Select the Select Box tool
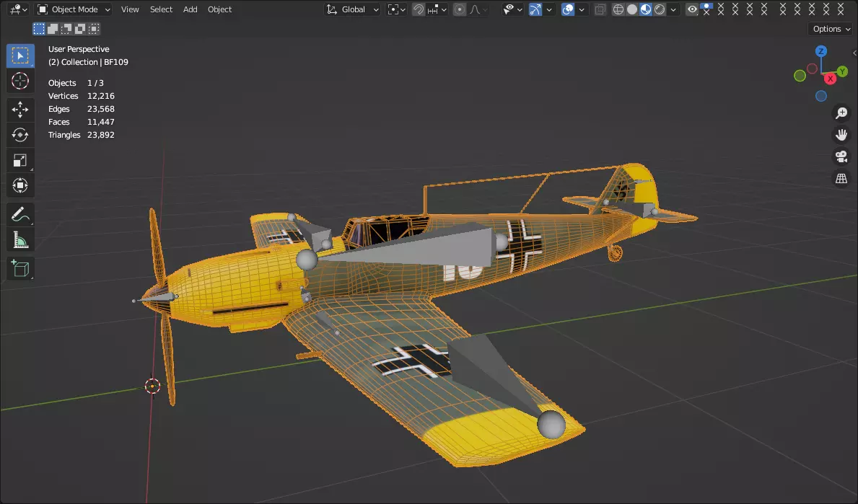This screenshot has width=858, height=504. pos(20,56)
